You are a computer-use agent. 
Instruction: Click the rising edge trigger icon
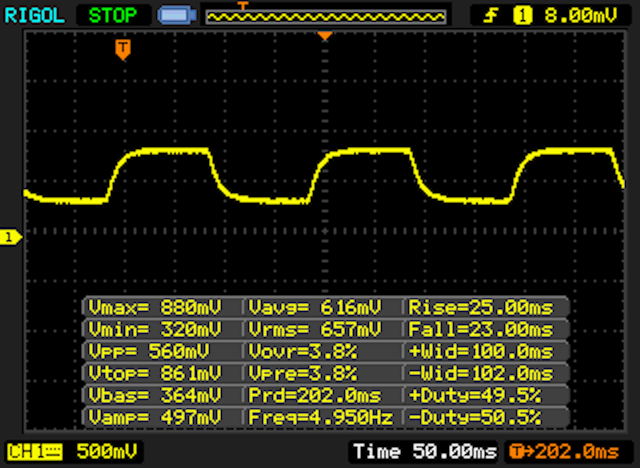(x=491, y=16)
